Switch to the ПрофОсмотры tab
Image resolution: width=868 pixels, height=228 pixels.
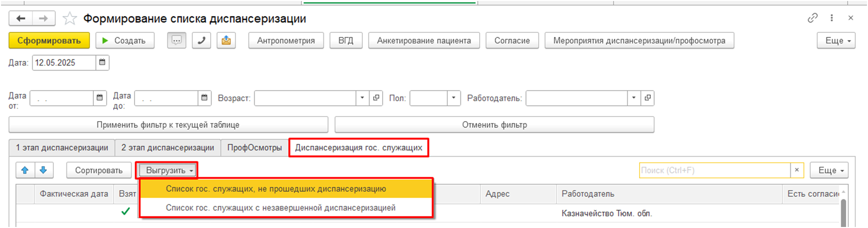(254, 148)
